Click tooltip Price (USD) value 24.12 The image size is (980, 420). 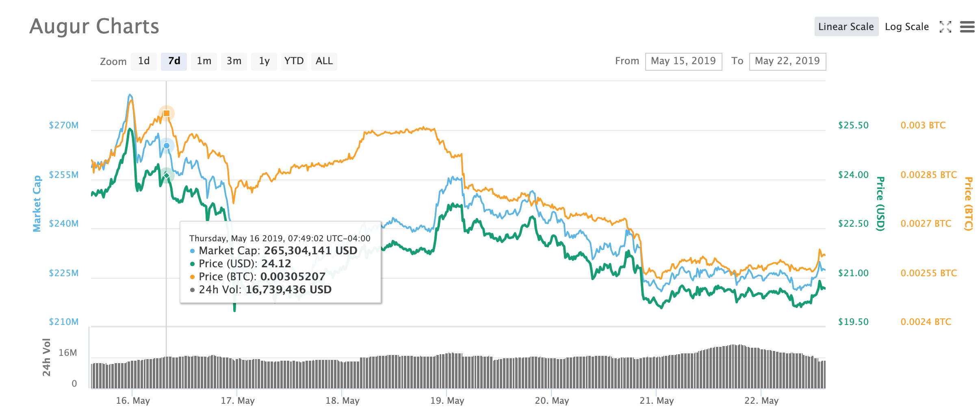[276, 264]
